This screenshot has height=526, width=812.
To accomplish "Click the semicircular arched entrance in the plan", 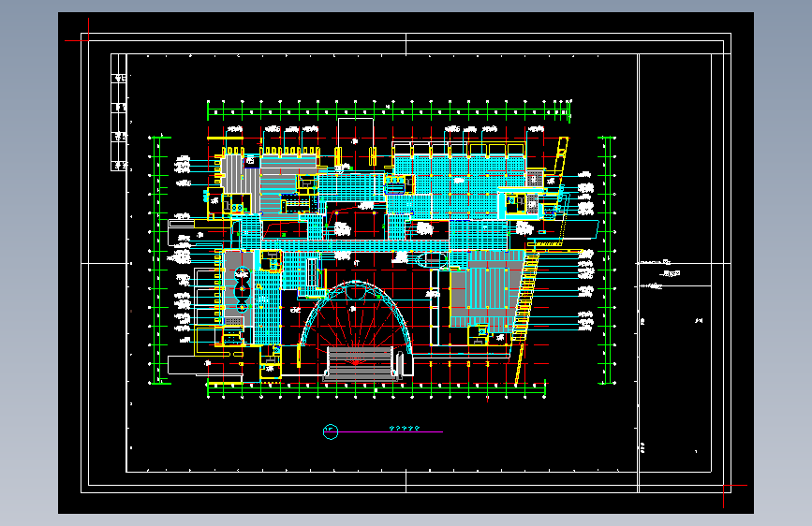I will [x=356, y=317].
